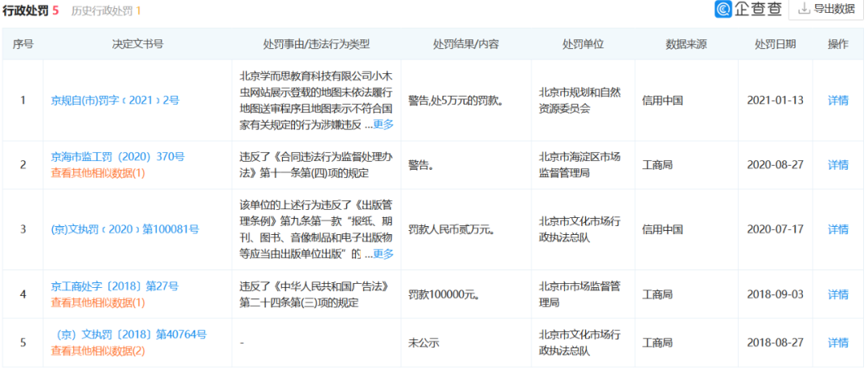View similar data under 370号 row

coord(97,173)
